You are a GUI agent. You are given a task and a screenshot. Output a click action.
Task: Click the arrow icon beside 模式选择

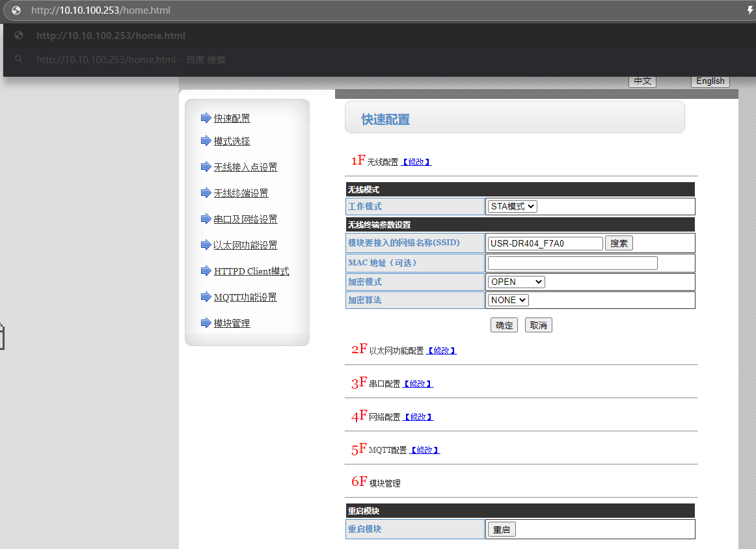[206, 141]
